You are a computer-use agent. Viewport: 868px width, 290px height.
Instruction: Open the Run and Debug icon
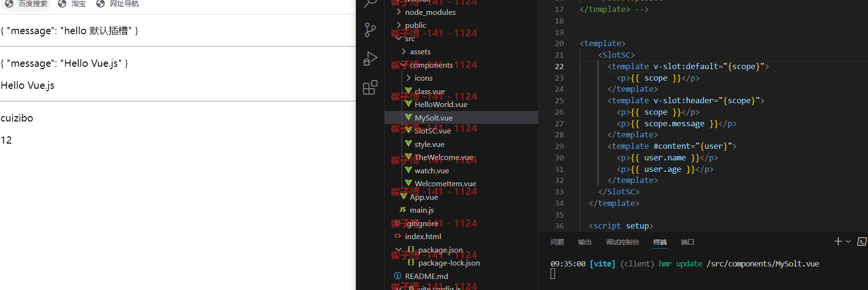tap(370, 59)
